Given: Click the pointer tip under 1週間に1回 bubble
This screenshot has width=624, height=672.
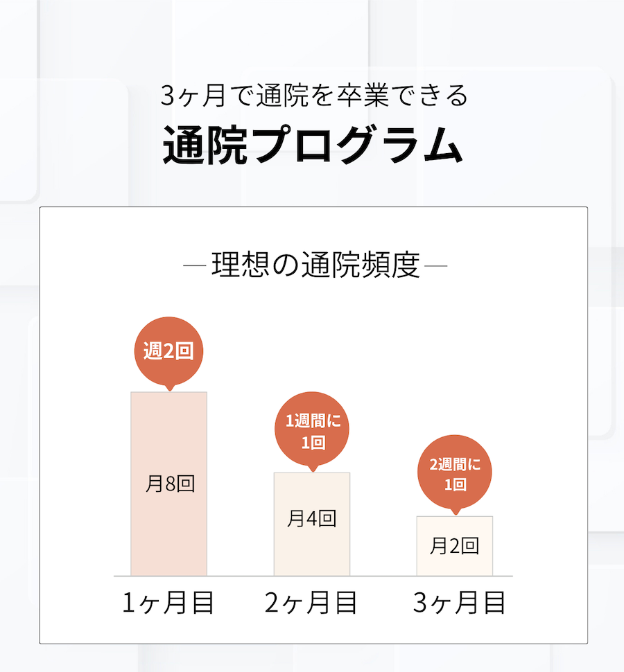Looking at the screenshot, I should (x=313, y=469).
